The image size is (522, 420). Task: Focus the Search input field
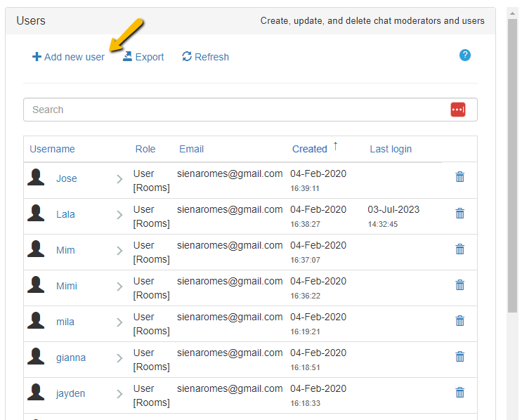[x=232, y=110]
